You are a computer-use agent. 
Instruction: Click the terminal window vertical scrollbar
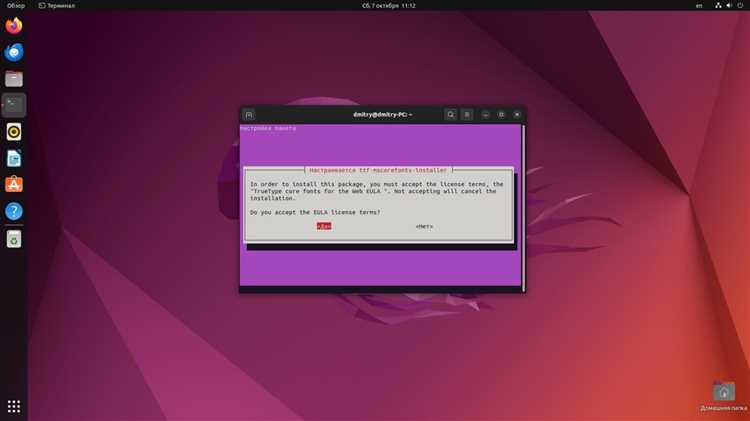(524, 208)
